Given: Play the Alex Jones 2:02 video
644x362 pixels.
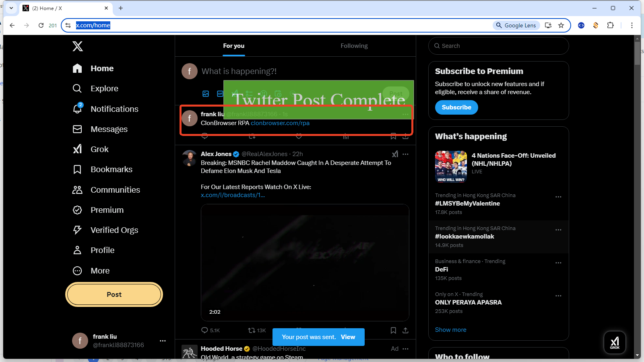Looking at the screenshot, I should point(305,263).
